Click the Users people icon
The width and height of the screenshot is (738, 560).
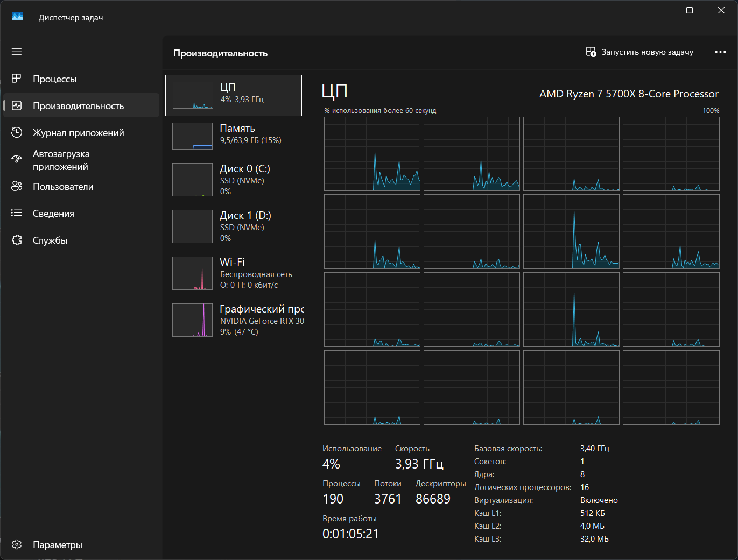17,186
